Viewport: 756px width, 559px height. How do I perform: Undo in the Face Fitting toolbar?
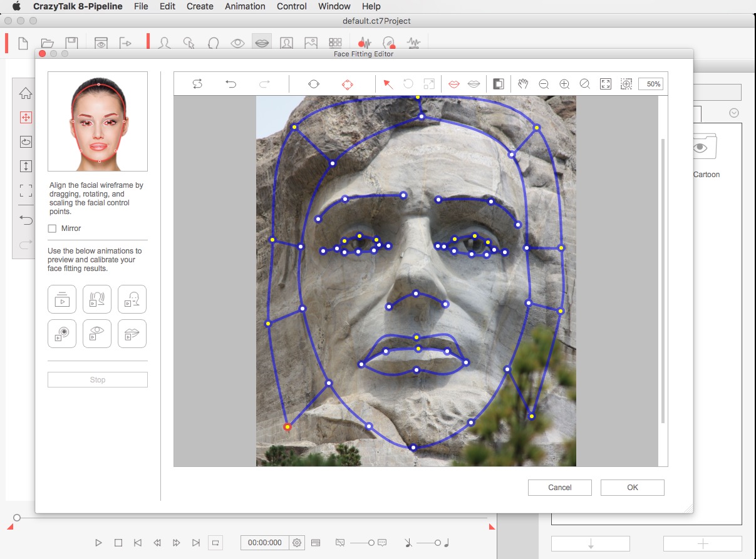click(x=230, y=84)
